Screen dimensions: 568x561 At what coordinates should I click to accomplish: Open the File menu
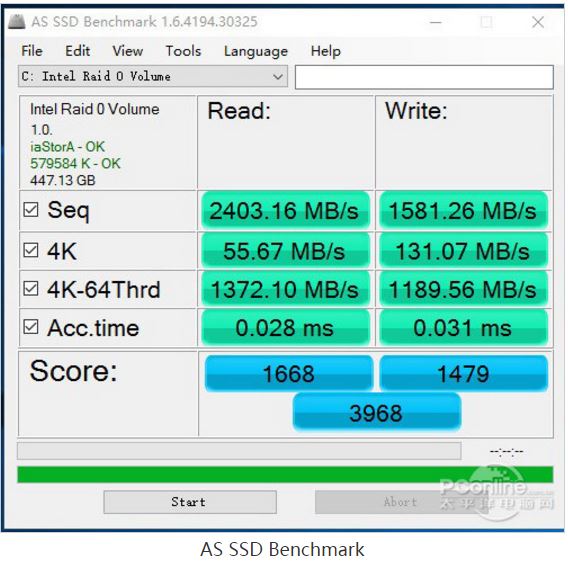coord(32,51)
